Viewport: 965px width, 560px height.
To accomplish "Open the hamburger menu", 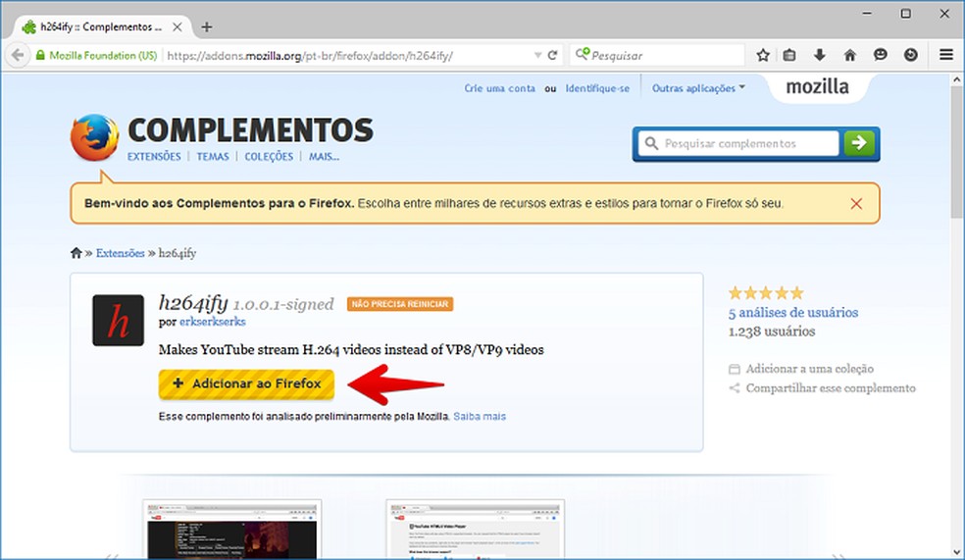I will (x=946, y=55).
